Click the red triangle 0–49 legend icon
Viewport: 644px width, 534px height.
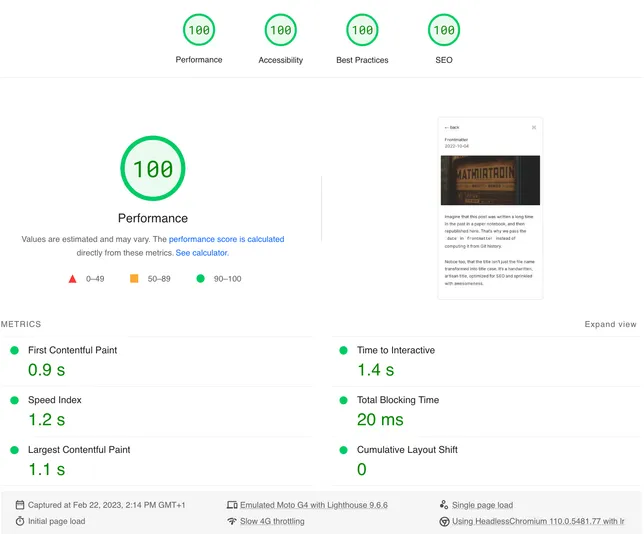(x=72, y=279)
